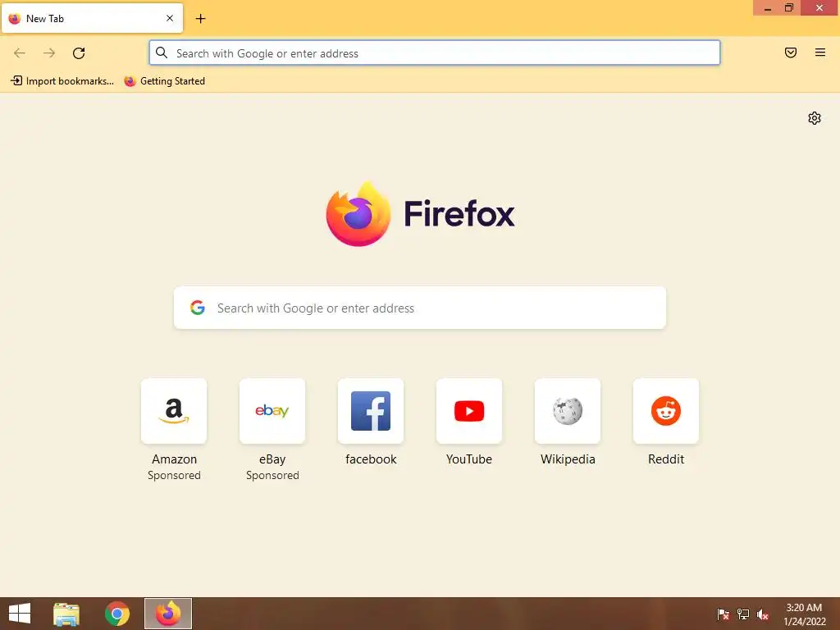Launch Google Chrome from the taskbar
The width and height of the screenshot is (840, 630).
pos(117,614)
